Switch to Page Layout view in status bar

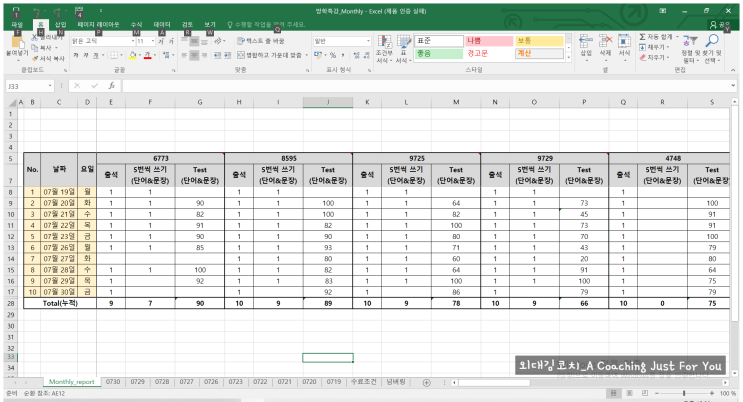pos(629,393)
